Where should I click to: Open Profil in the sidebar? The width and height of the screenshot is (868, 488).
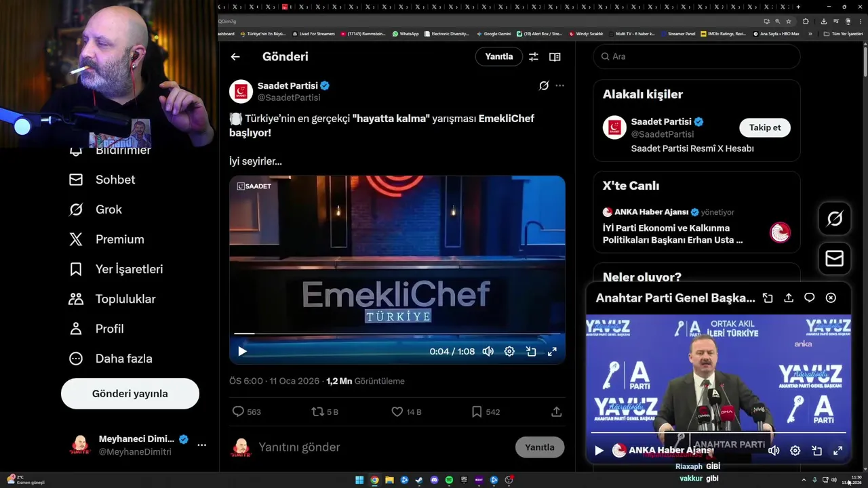pyautogui.click(x=96, y=329)
